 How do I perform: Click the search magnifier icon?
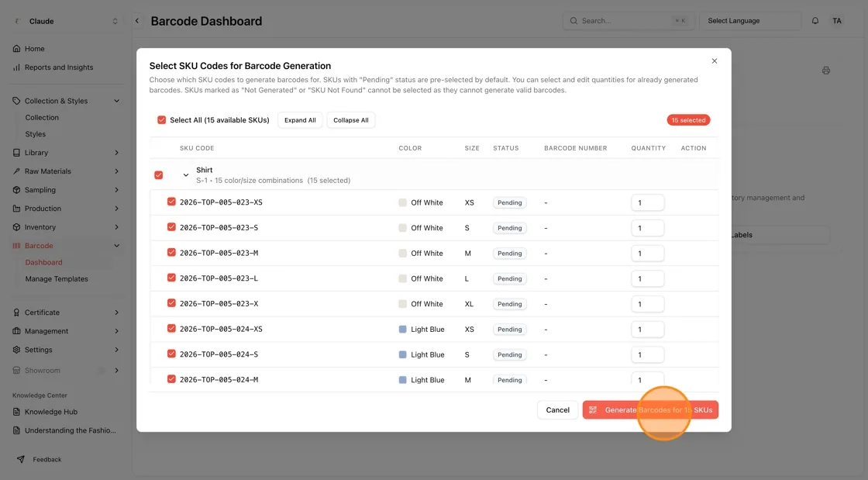click(x=573, y=21)
